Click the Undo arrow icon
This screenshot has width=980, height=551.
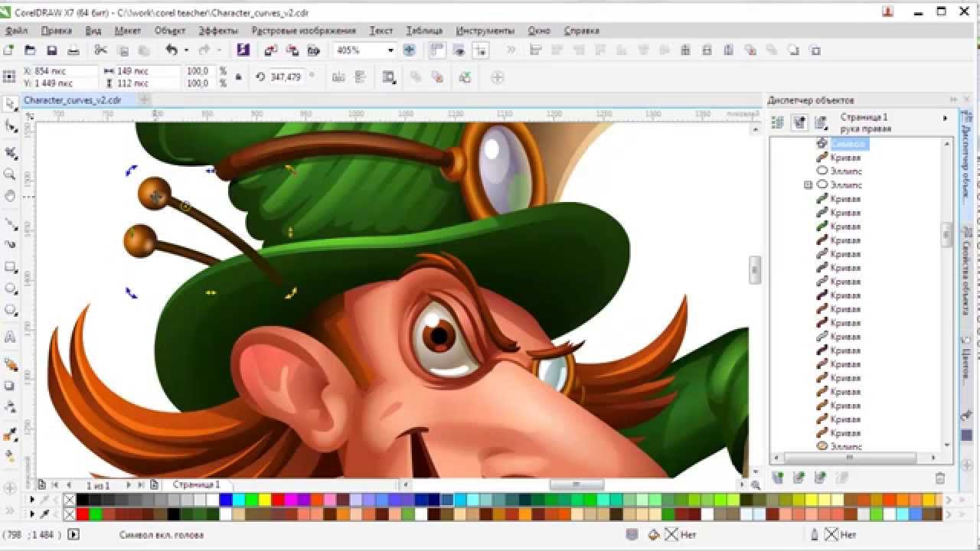coord(171,51)
